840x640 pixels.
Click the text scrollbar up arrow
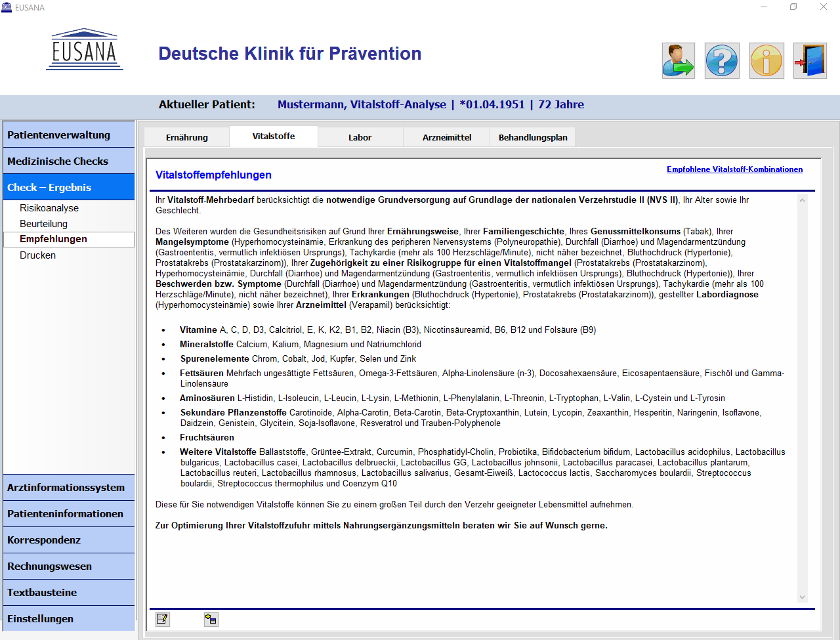click(802, 200)
